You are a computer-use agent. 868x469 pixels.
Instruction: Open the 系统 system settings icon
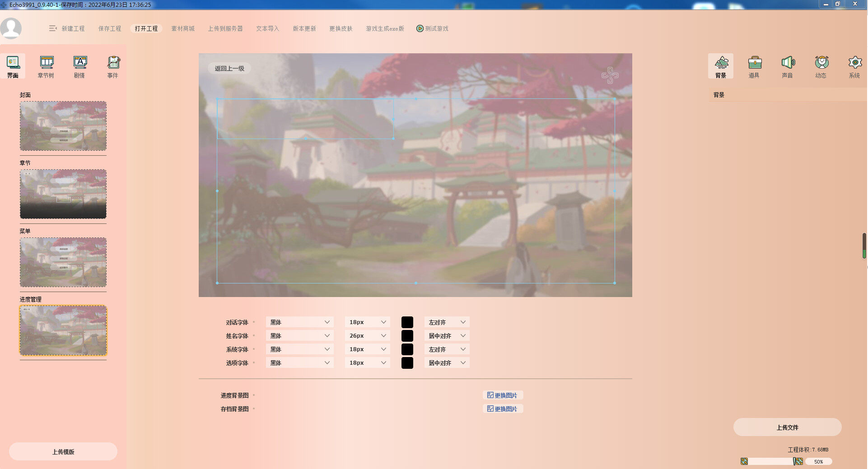[854, 66]
